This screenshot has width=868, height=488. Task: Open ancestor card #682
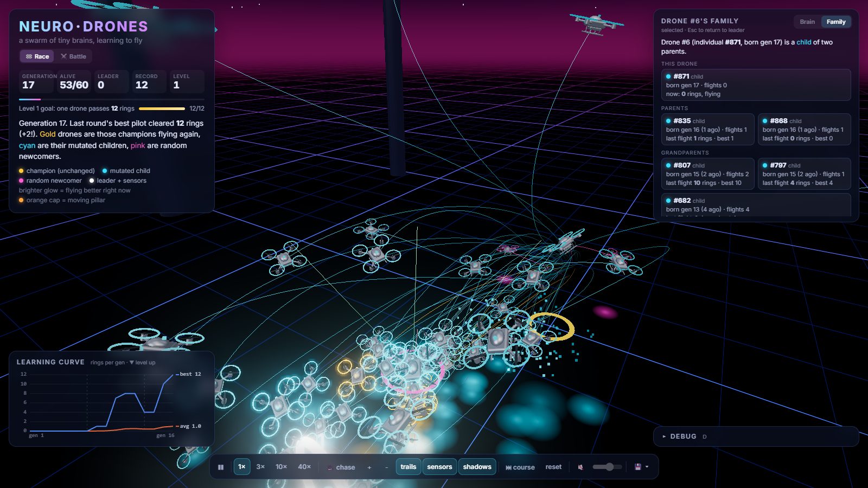point(756,205)
